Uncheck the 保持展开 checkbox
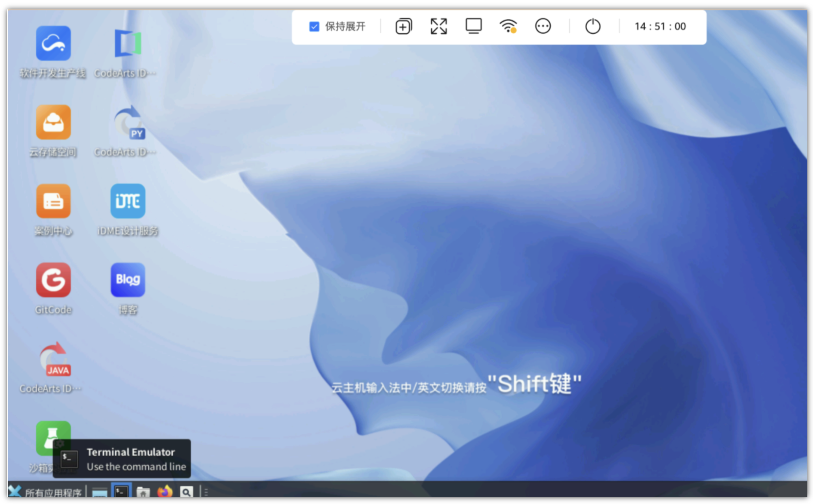 tap(314, 26)
